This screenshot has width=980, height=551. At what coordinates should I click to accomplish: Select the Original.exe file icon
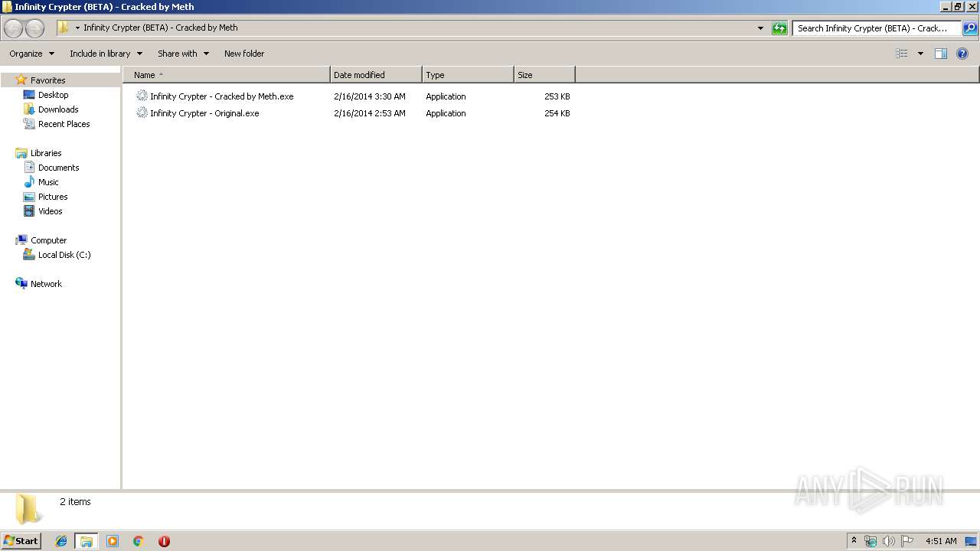tap(142, 113)
